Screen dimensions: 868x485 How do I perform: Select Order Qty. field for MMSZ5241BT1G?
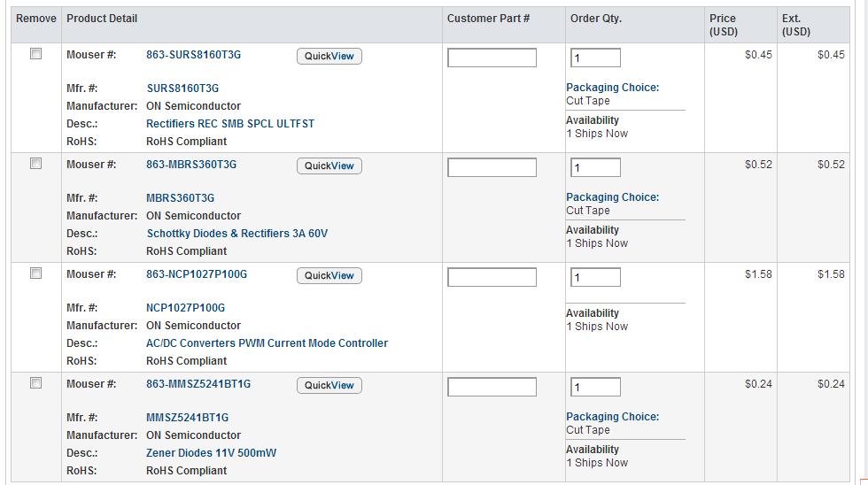click(595, 387)
